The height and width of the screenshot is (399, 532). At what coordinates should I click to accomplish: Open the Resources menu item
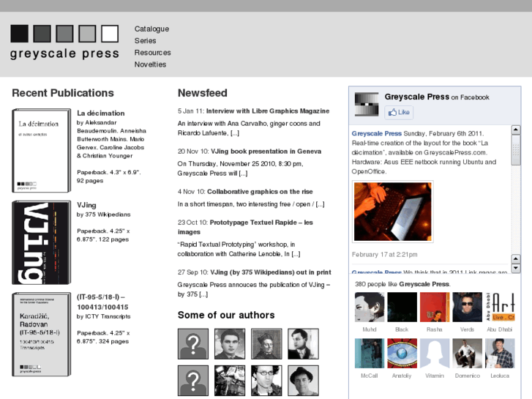(x=152, y=53)
